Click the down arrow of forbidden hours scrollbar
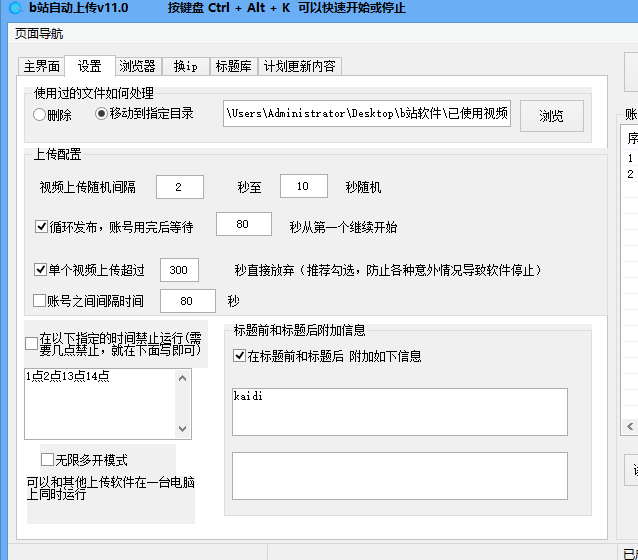 point(183,429)
